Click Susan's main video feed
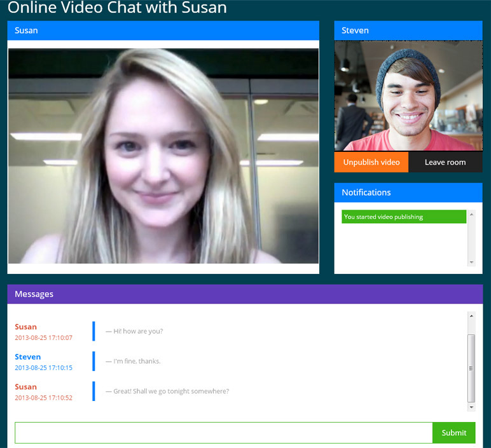This screenshot has width=491, height=448. 163,156
